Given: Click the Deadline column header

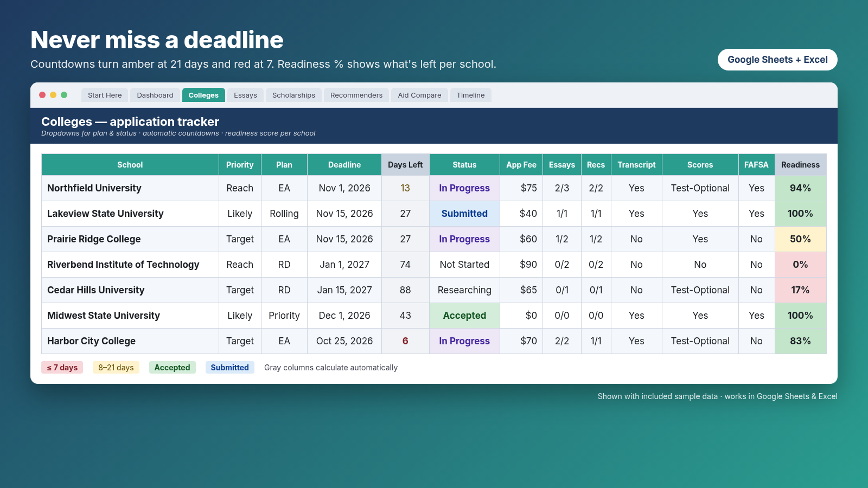Looking at the screenshot, I should tap(344, 165).
